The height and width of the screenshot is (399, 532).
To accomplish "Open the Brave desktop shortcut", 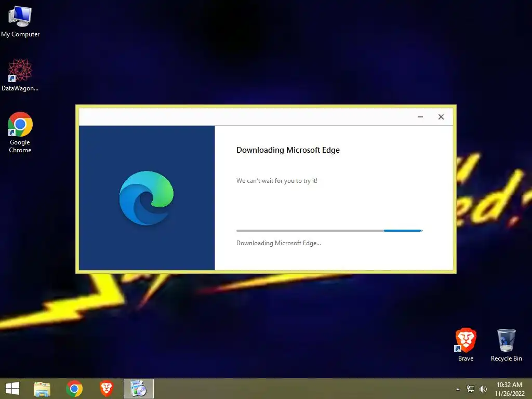I will pyautogui.click(x=465, y=344).
